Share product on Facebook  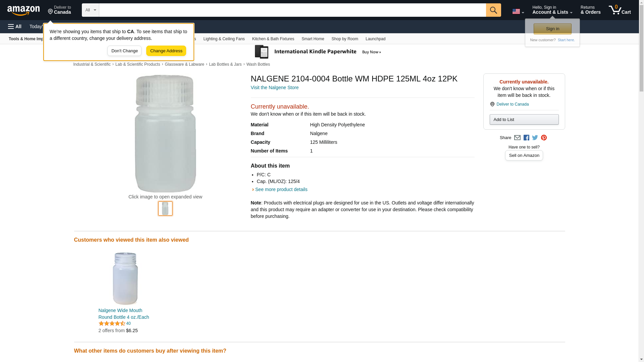[x=526, y=138]
